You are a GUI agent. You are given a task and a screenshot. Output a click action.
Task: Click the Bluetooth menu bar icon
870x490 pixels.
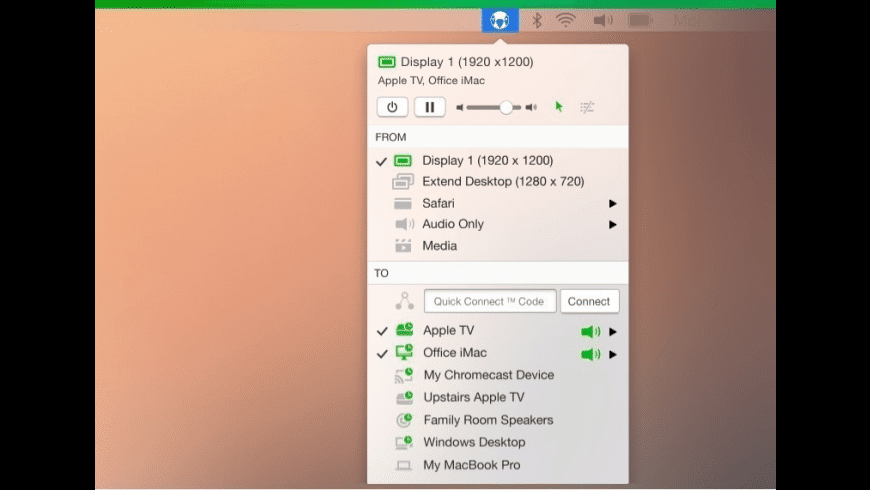click(x=536, y=20)
